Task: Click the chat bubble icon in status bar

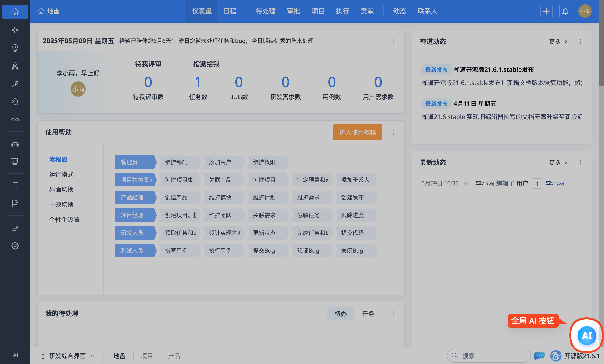Action: point(539,356)
